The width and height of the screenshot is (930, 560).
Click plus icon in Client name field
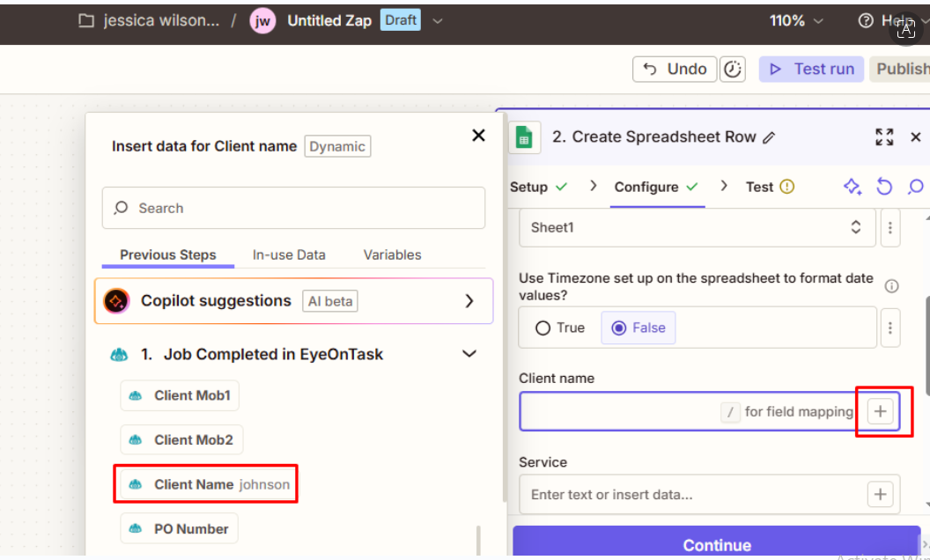(880, 411)
